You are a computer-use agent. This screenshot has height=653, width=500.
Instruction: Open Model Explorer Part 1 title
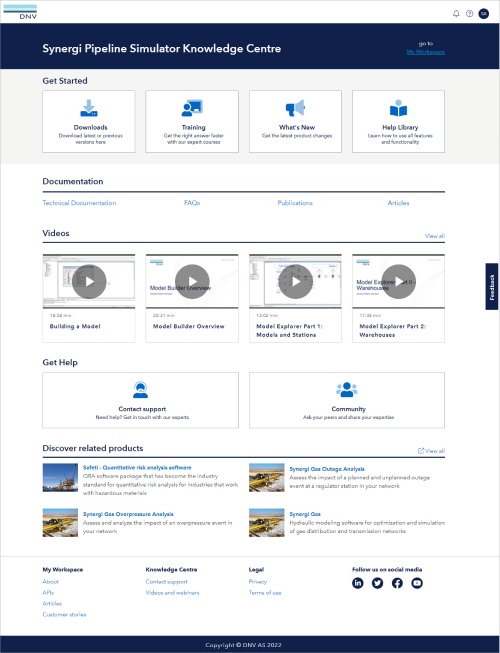[289, 331]
